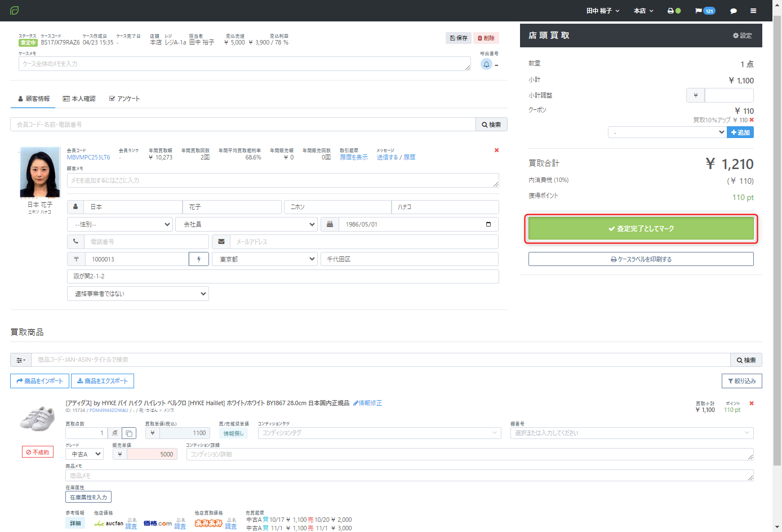Open the 中古A grade dropdown
The height and width of the screenshot is (532, 782).
tap(85, 454)
